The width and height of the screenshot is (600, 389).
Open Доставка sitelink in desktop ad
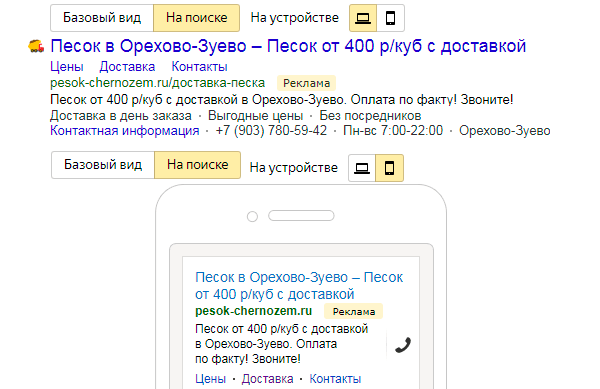pyautogui.click(x=127, y=67)
